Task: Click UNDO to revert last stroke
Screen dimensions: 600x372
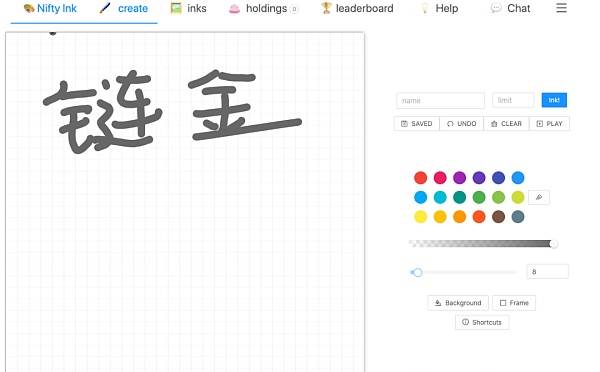Action: tap(461, 124)
